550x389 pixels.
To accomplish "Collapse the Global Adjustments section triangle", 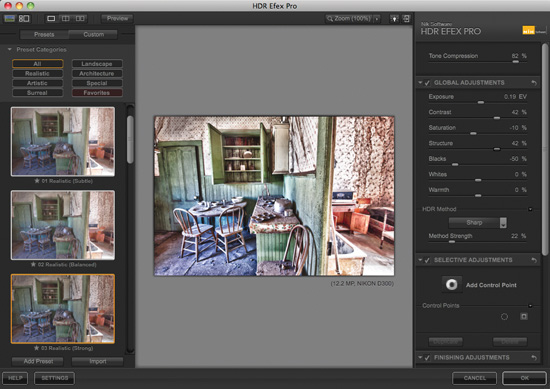I will pos(420,83).
